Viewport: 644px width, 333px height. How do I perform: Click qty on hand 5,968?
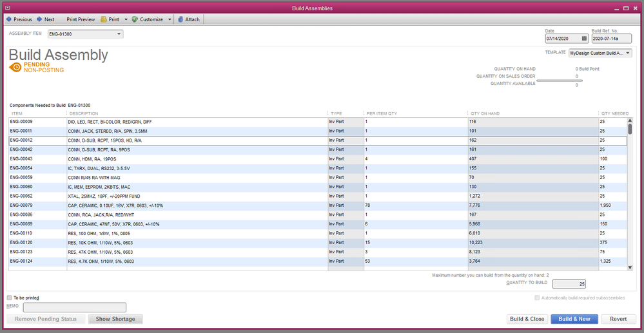[475, 224]
